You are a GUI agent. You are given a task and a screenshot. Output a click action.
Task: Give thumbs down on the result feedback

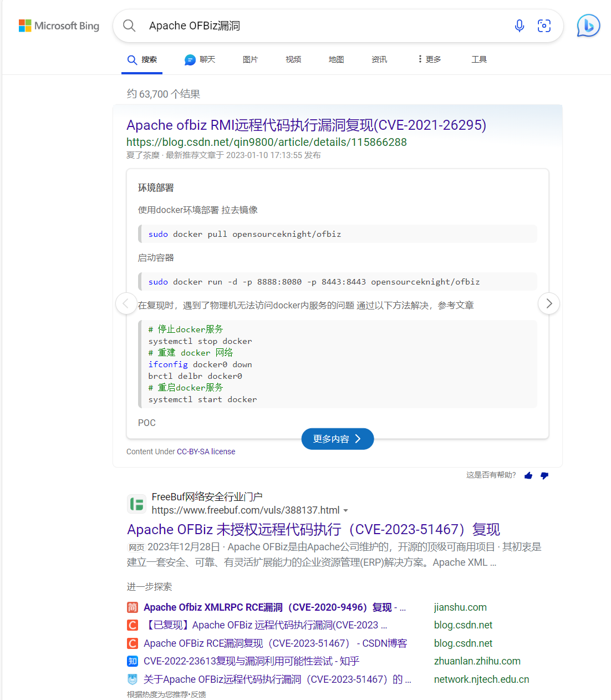tap(544, 475)
